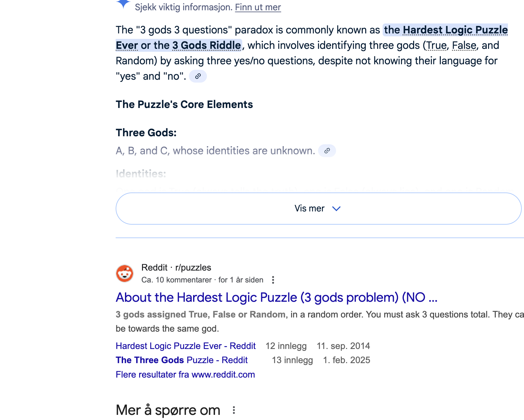Screen dimensions: 524x420
Task: Click the dotted-underlined word "True"
Action: pyautogui.click(x=436, y=45)
